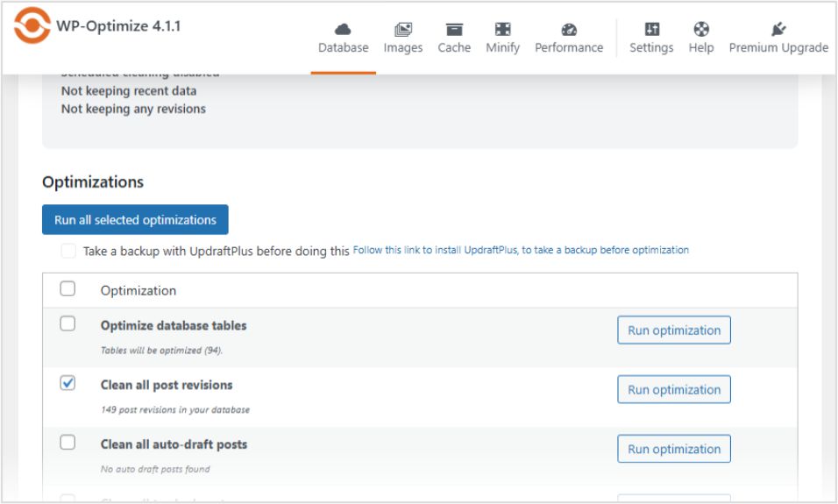Click 'Optimize database tables' label

(x=174, y=325)
